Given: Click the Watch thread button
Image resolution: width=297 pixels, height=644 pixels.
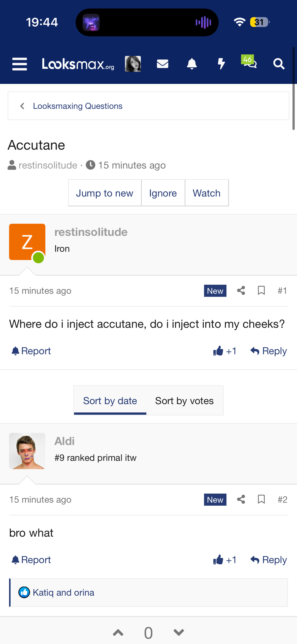Looking at the screenshot, I should click(x=207, y=193).
